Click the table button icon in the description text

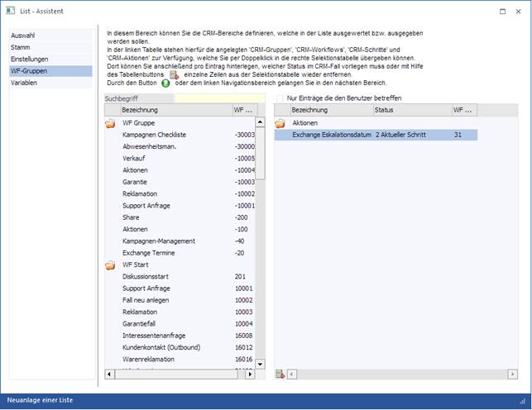coord(174,75)
